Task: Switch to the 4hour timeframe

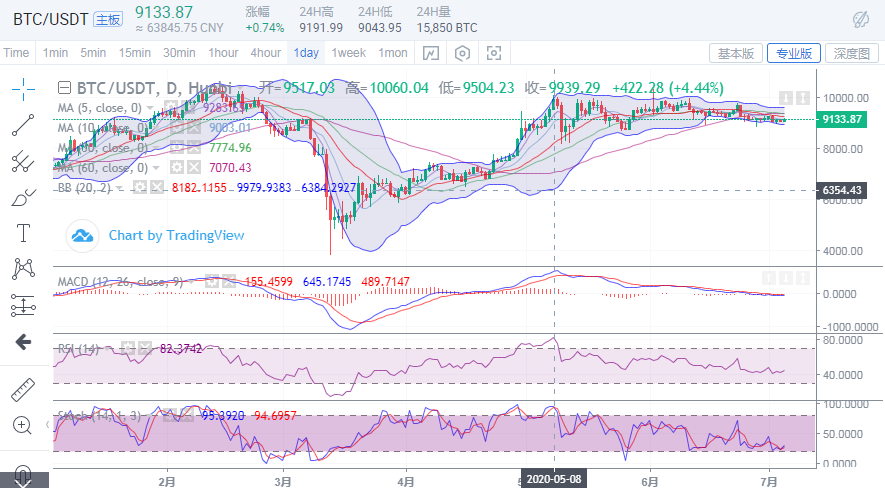Action: click(265, 53)
